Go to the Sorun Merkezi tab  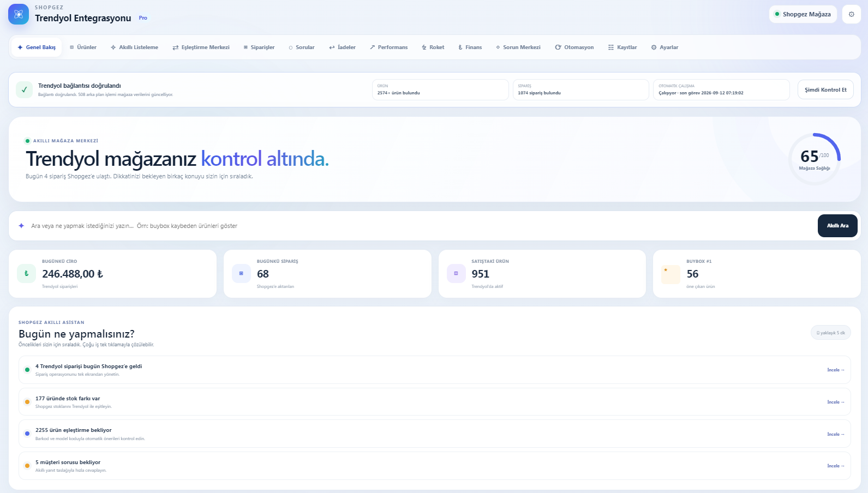(518, 47)
